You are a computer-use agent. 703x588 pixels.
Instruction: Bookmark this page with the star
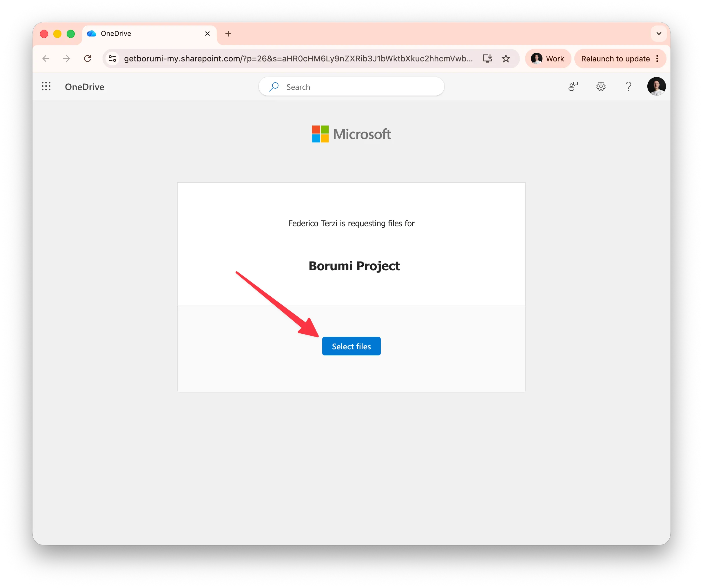point(505,59)
